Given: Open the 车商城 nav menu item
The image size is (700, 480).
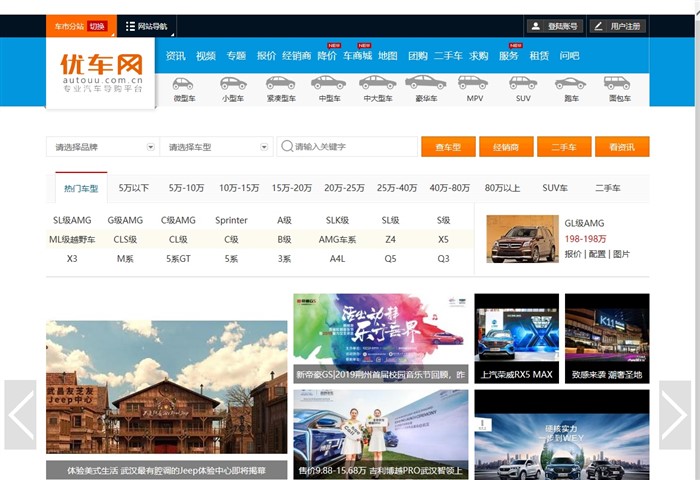Looking at the screenshot, I should (358, 56).
